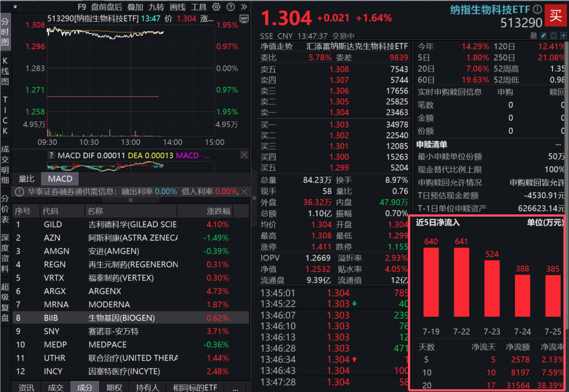The width and height of the screenshot is (569, 392).
Task: Open 超级复盘 sidebar tab
Action: click(5, 302)
